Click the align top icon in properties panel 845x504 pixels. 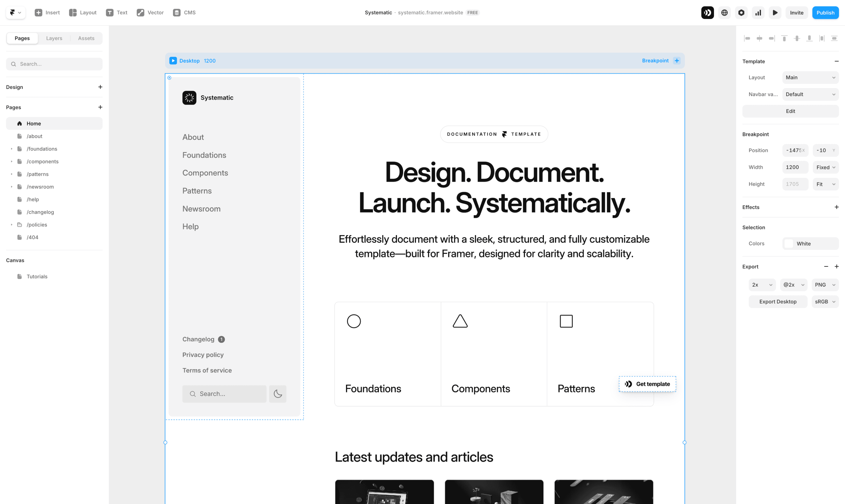pos(784,38)
